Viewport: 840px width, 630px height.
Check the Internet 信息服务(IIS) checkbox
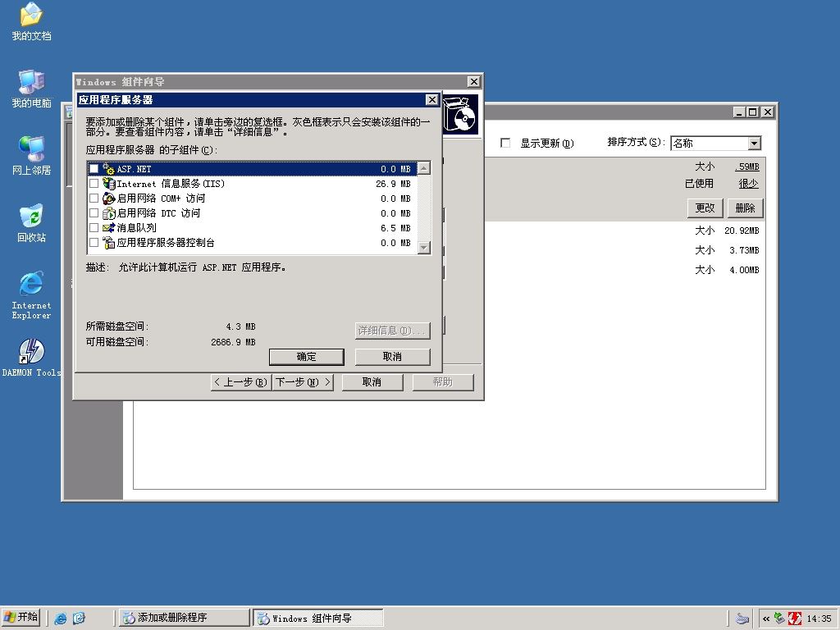pos(94,184)
